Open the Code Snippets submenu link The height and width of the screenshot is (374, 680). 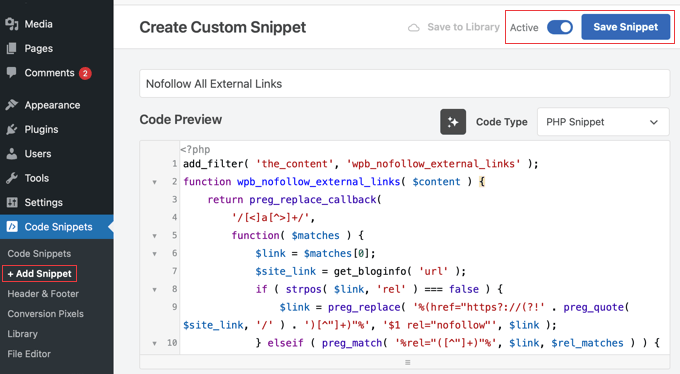click(x=39, y=253)
